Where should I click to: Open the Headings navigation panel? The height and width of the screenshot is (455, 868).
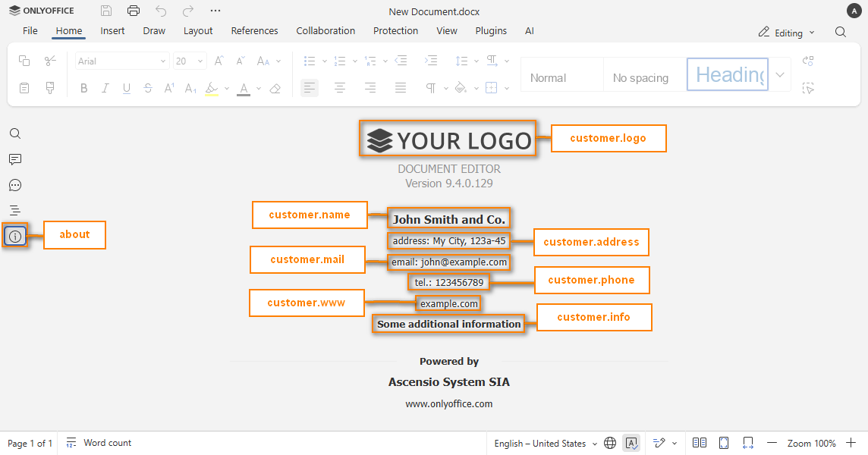[x=15, y=210]
